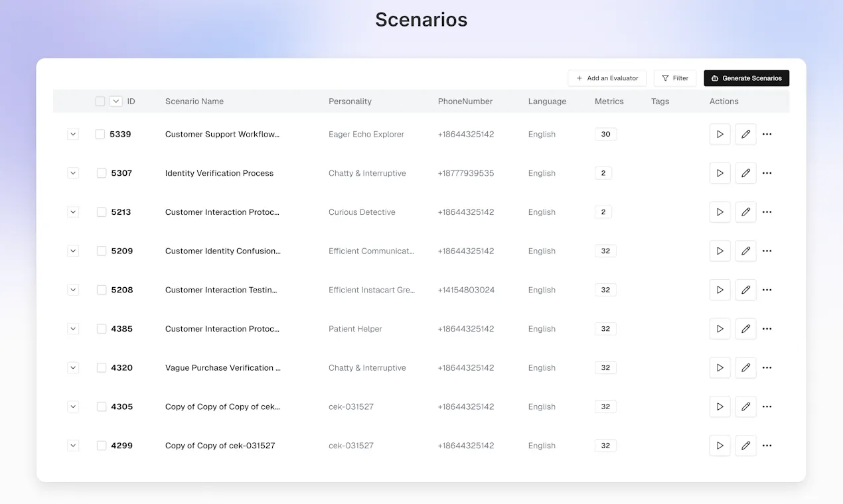This screenshot has width=843, height=504.
Task: Run scenario 5339 with its play icon
Action: click(x=720, y=134)
